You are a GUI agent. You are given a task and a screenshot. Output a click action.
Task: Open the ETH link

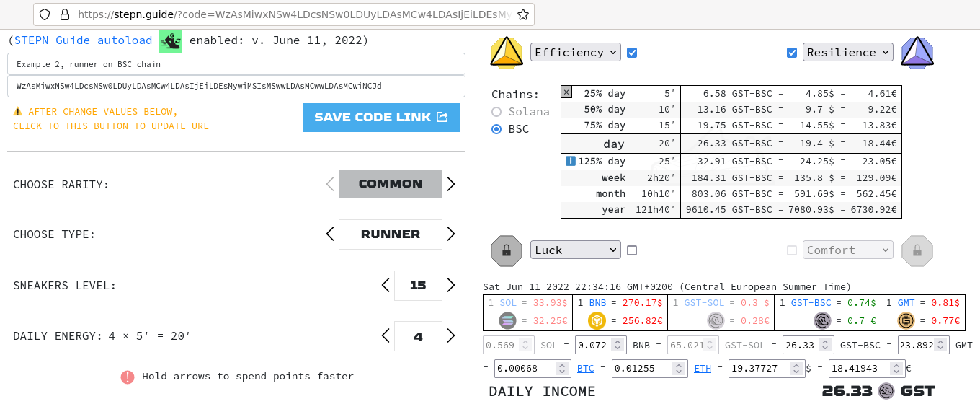point(703,369)
